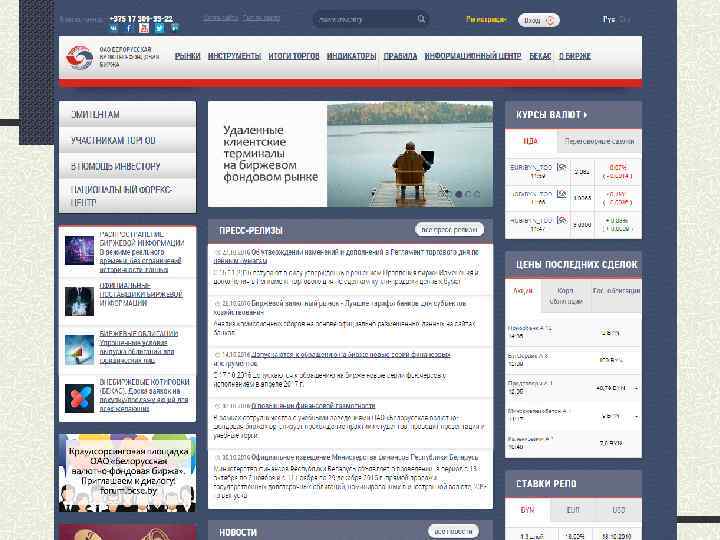
Task: Switch to the Корп. облигации tab
Action: click(566, 296)
